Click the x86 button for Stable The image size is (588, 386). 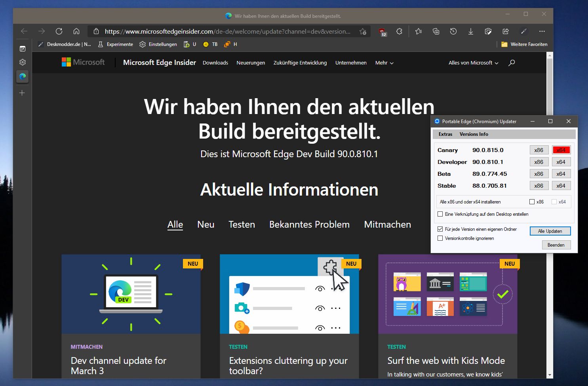pyautogui.click(x=539, y=186)
